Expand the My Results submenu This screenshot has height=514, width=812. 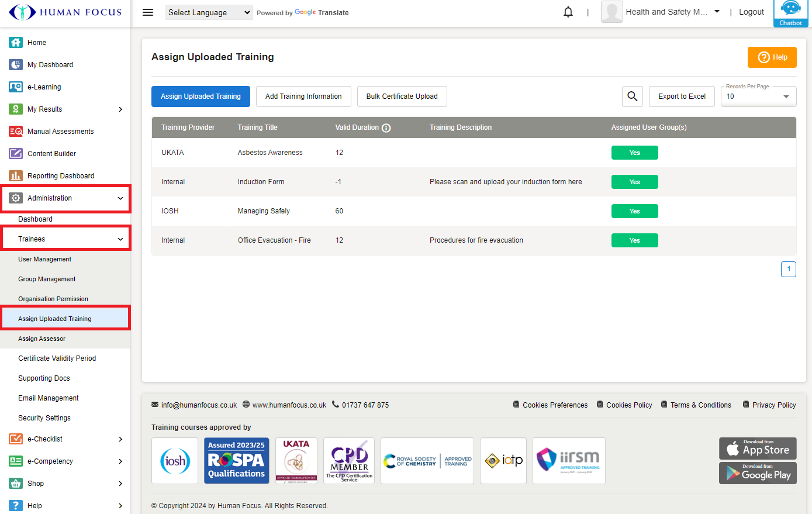[120, 109]
